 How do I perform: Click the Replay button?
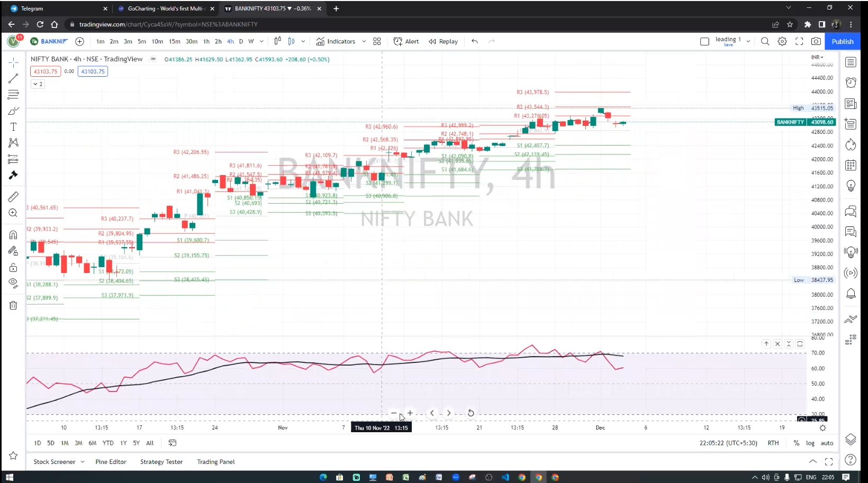(x=444, y=41)
